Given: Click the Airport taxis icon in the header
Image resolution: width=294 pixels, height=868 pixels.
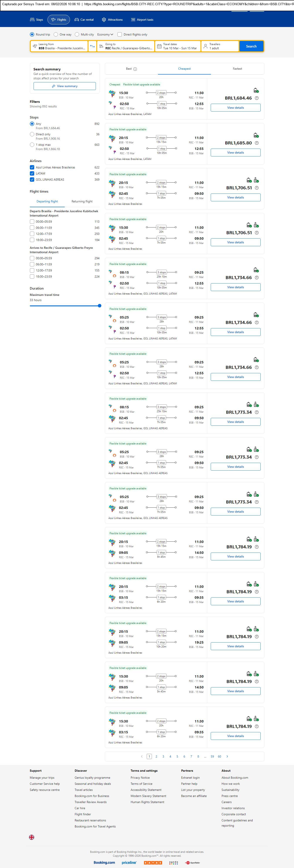Looking at the screenshot, I should pos(133,20).
